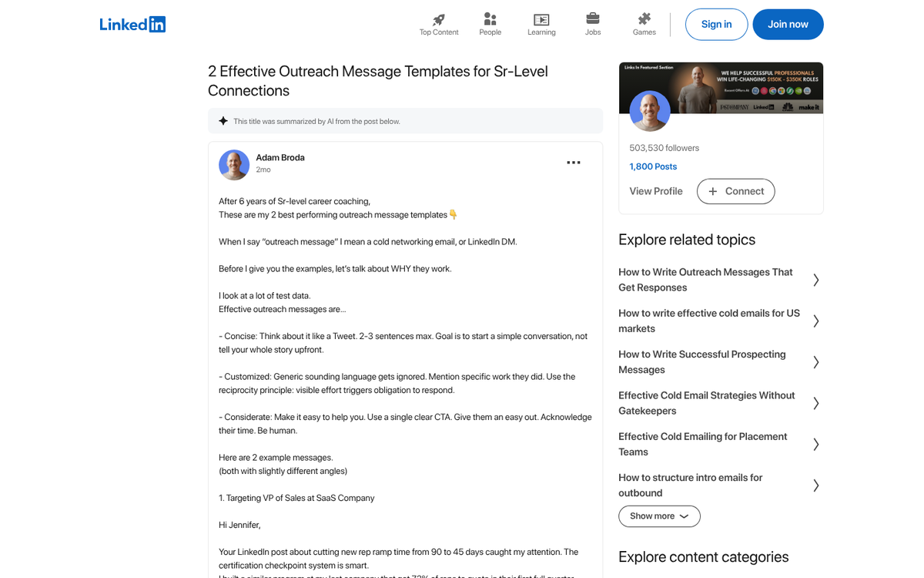Viewport: 924px width, 578px height.
Task: Click the Sign in button
Action: pos(716,24)
